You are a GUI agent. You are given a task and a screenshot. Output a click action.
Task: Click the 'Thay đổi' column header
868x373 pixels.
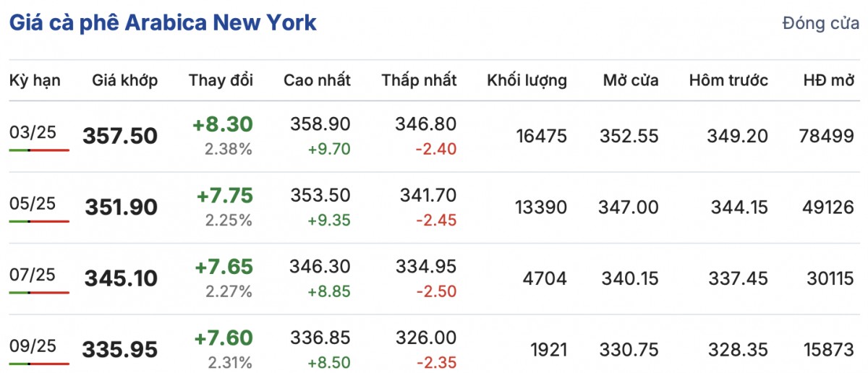221,80
